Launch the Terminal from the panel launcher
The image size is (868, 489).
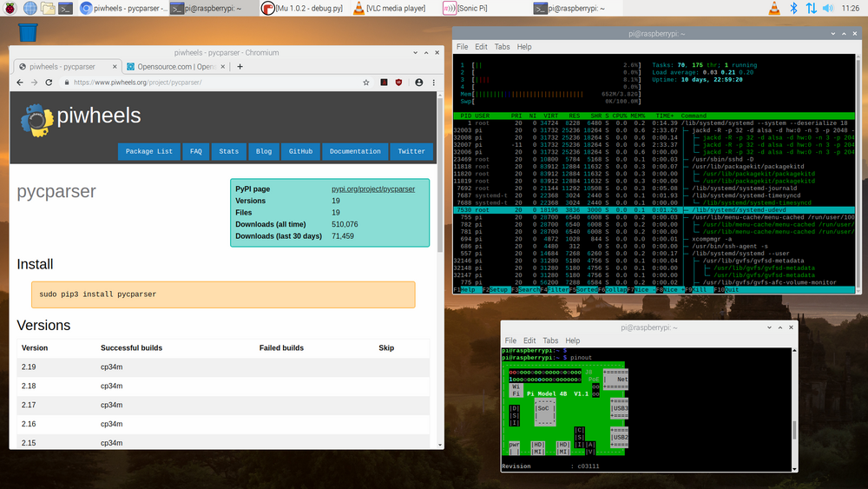pos(65,8)
